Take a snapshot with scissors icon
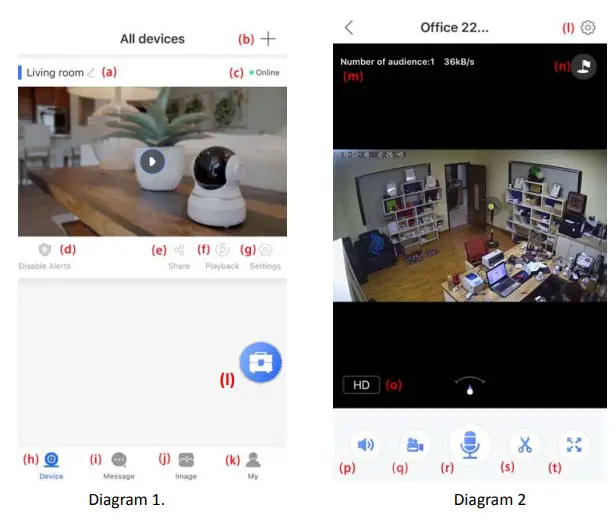Image resolution: width=614 pixels, height=521 pixels. [525, 445]
